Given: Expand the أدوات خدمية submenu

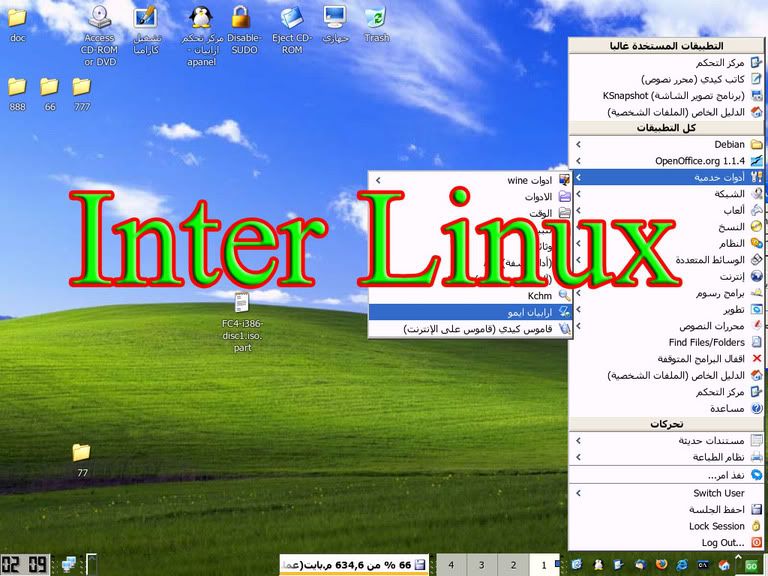Looking at the screenshot, I should (666, 177).
